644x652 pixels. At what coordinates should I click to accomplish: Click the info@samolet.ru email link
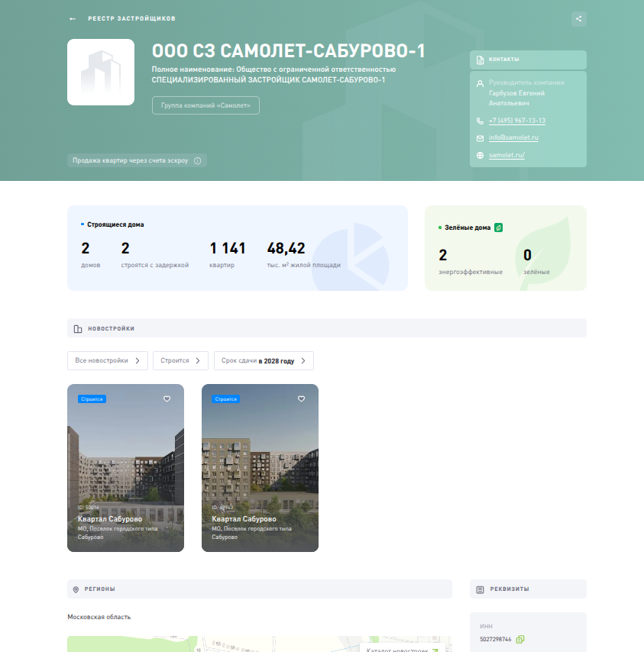[513, 137]
